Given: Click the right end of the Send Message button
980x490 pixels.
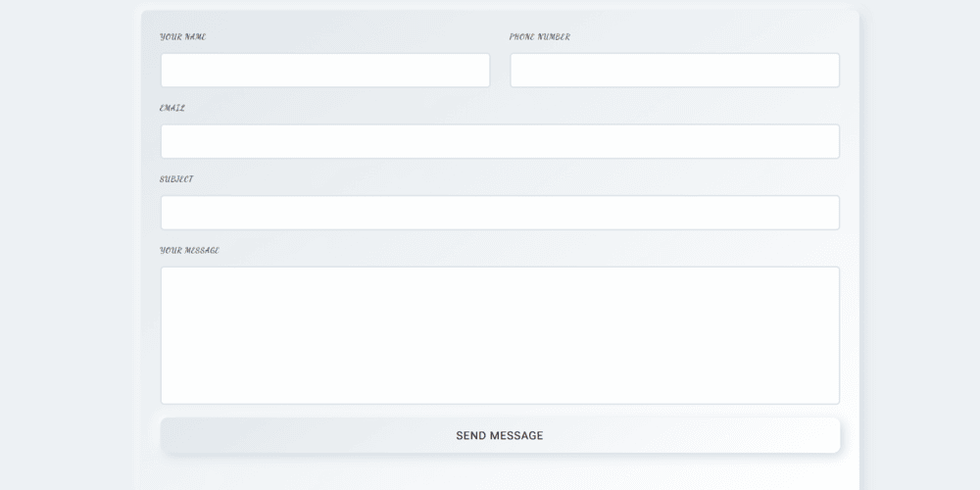Looking at the screenshot, I should tap(821, 436).
